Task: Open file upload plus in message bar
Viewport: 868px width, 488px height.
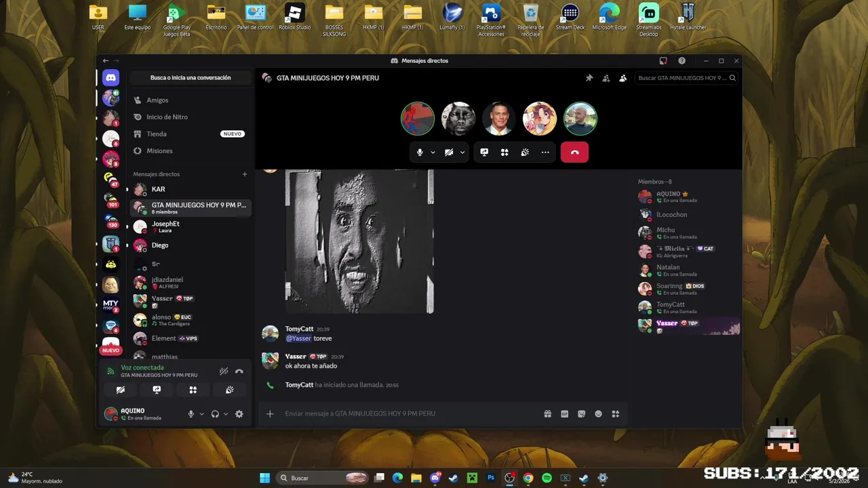Action: point(270,413)
